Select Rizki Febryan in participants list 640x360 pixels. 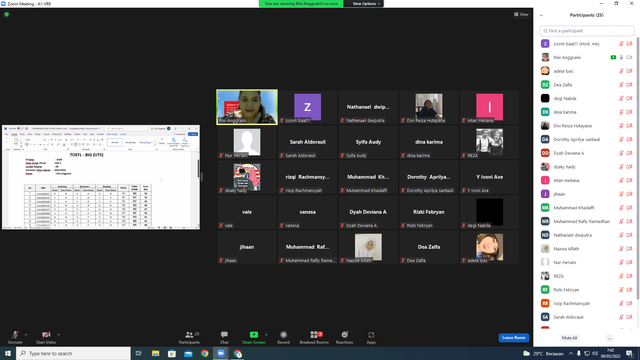coord(587,290)
